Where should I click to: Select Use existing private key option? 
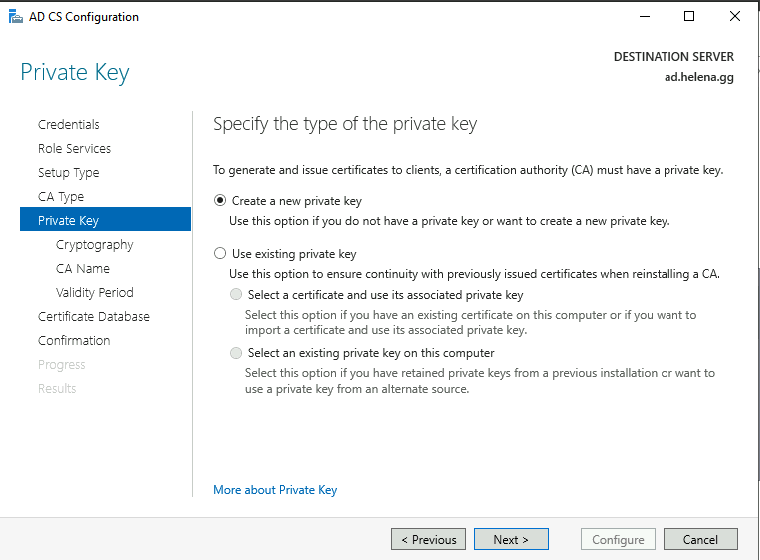click(x=220, y=254)
